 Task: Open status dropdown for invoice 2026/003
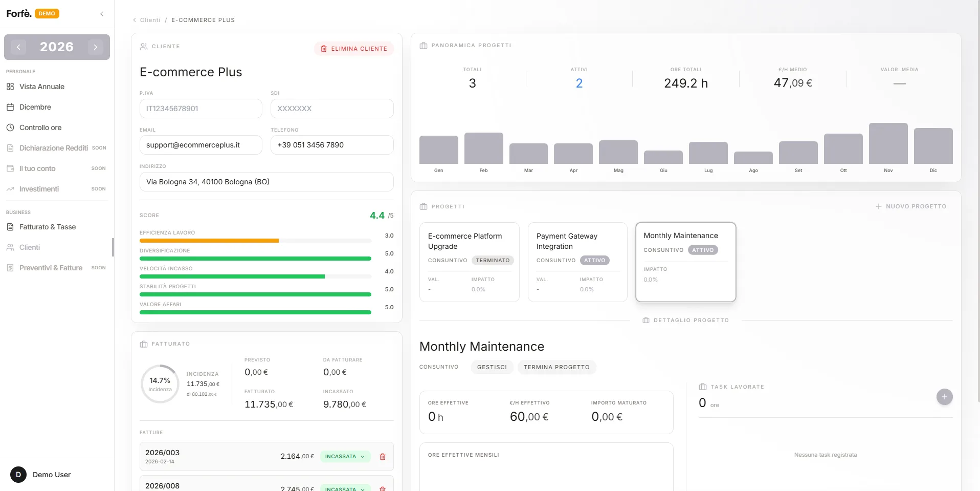point(345,456)
